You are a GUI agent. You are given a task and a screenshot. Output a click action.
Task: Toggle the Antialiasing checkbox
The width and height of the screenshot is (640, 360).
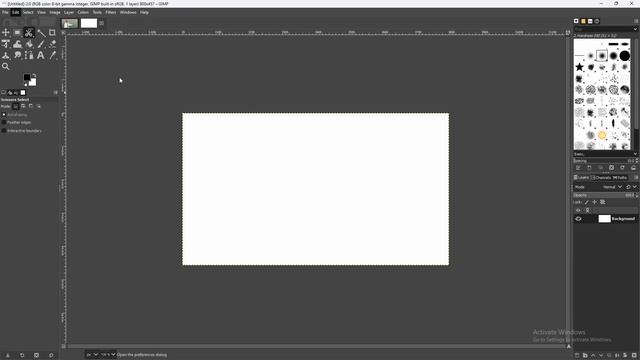click(x=4, y=115)
